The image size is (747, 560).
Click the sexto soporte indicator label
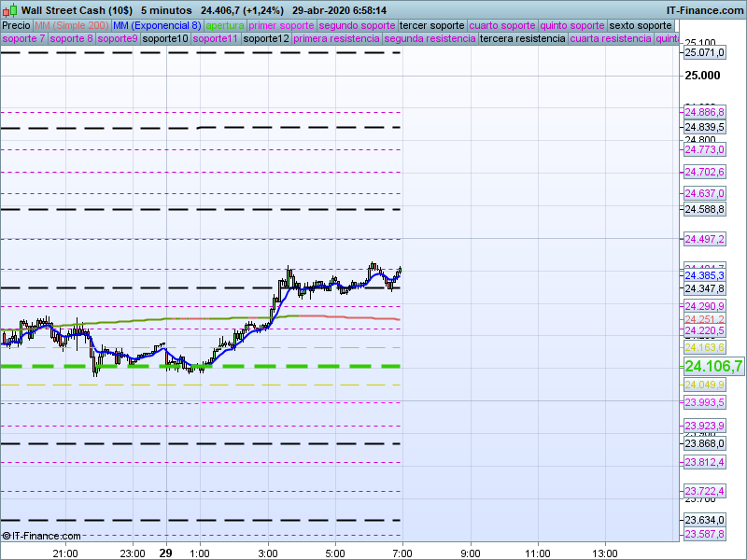(641, 26)
